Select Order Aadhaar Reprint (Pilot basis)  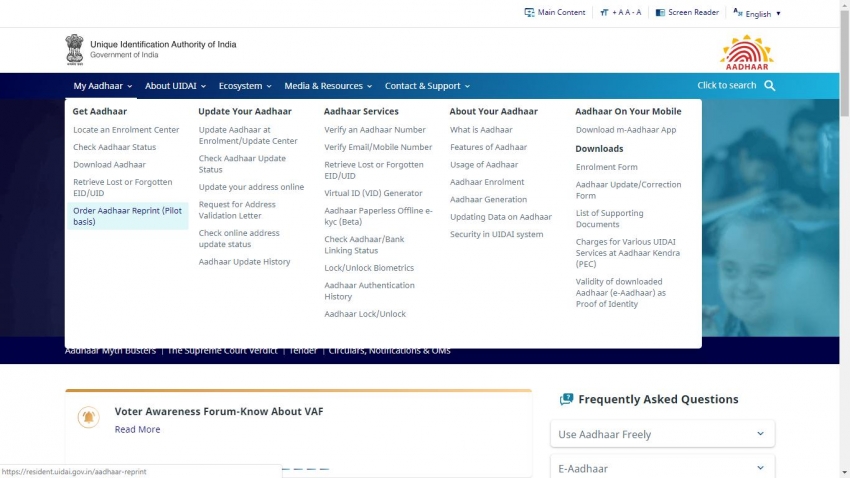(127, 216)
